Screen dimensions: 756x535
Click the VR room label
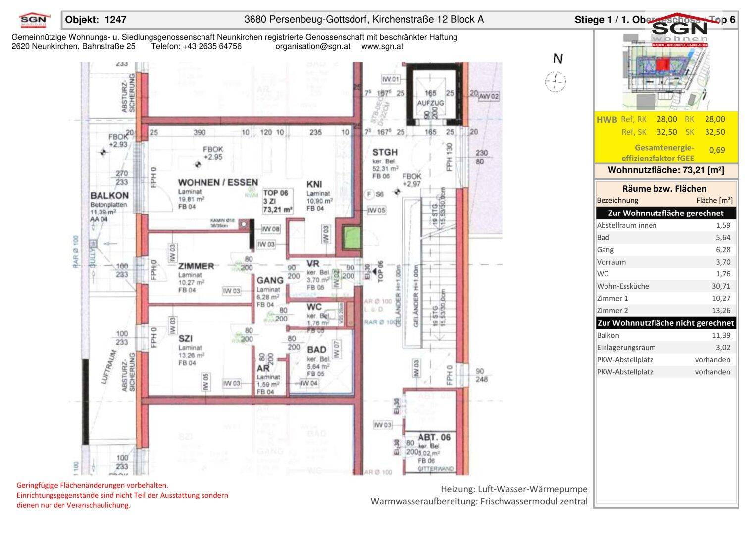[x=313, y=264]
